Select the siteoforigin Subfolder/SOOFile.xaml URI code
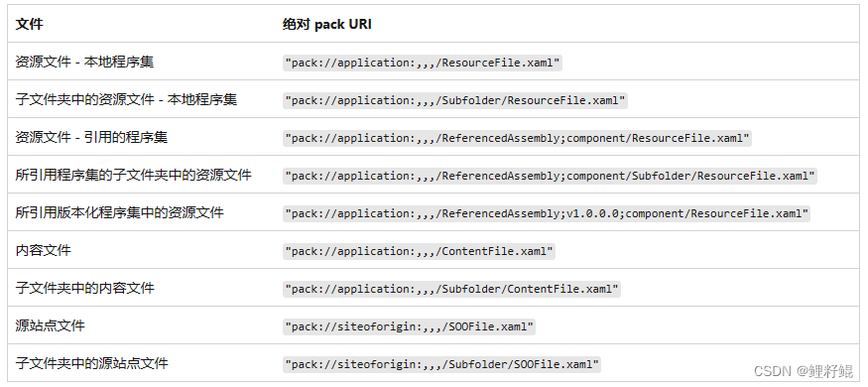This screenshot has width=868, height=387. (x=441, y=364)
